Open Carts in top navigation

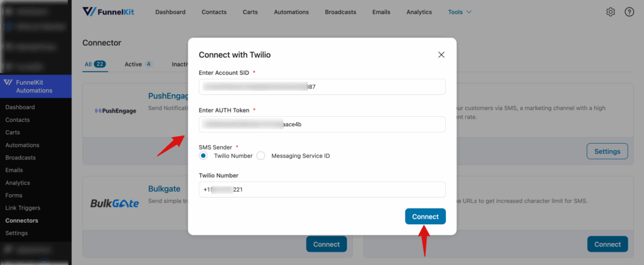tap(250, 12)
